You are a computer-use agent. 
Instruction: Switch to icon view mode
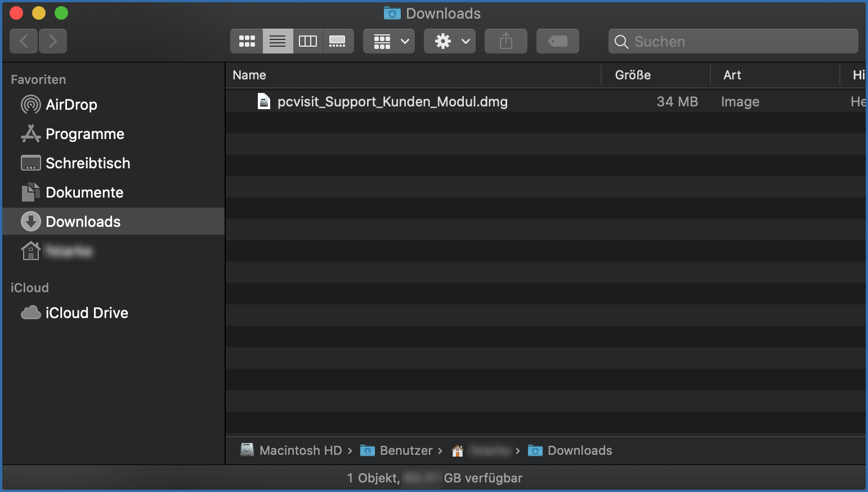[x=247, y=41]
